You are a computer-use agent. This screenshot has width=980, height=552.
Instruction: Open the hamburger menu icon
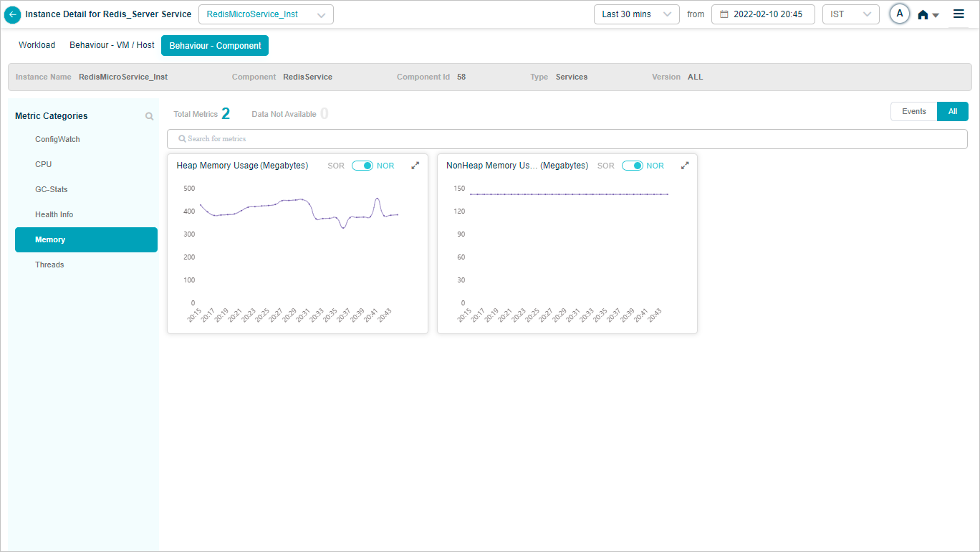[959, 14]
